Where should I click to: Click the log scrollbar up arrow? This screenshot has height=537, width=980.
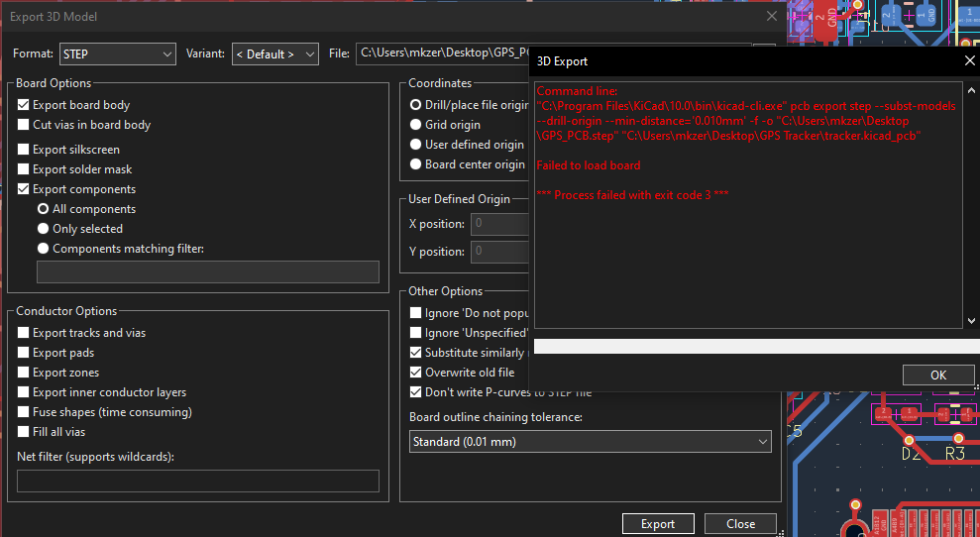(971, 90)
